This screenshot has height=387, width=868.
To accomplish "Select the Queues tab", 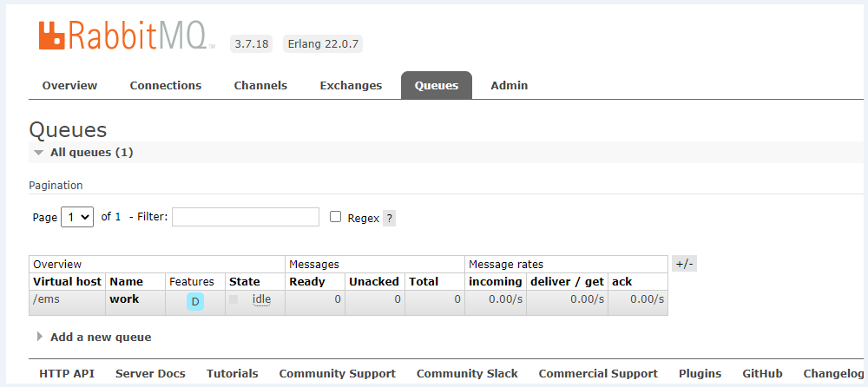I will click(x=437, y=85).
